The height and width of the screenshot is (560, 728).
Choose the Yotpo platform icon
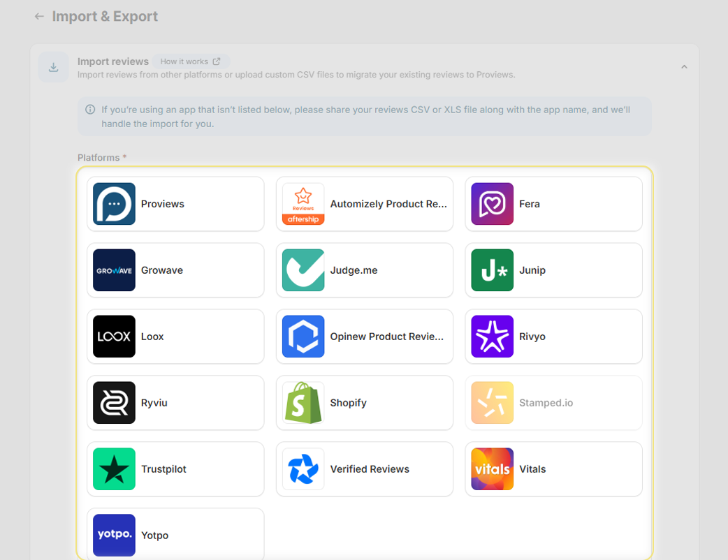point(113,535)
